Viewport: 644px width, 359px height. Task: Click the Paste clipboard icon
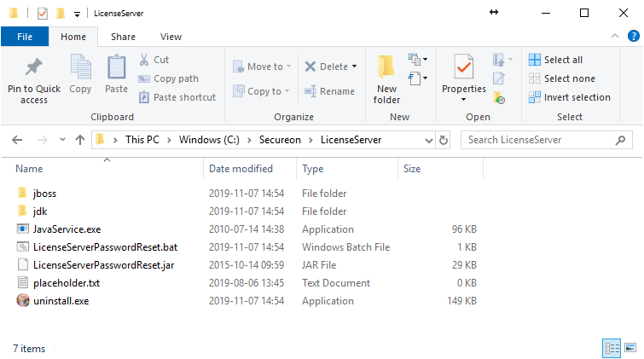(x=116, y=68)
